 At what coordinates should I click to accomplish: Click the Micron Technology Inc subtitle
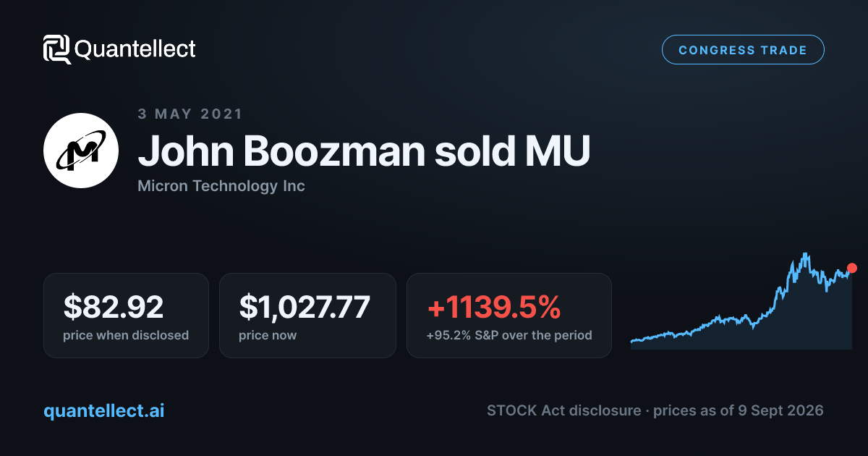click(x=221, y=186)
